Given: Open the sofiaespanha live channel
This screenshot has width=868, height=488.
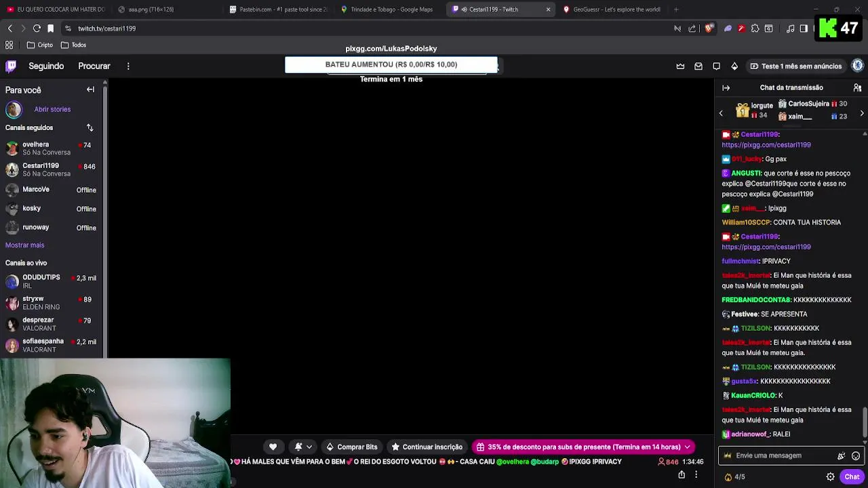Looking at the screenshot, I should (x=52, y=345).
